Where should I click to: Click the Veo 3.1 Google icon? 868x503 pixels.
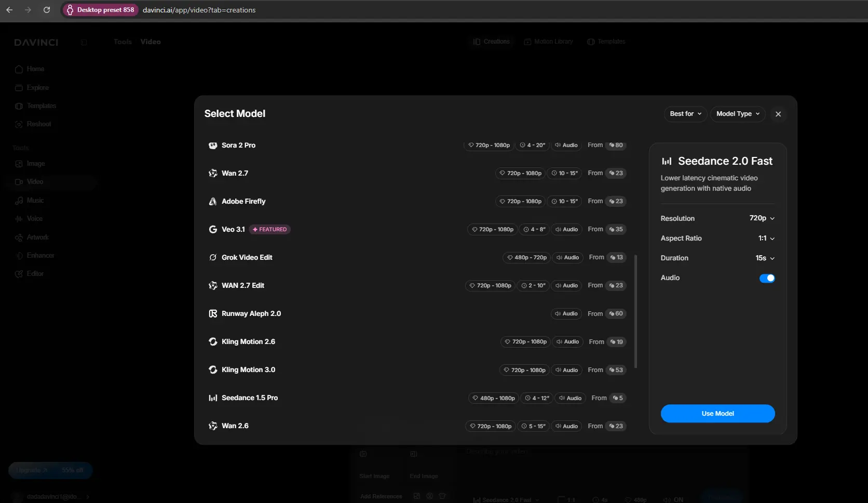[x=213, y=230]
